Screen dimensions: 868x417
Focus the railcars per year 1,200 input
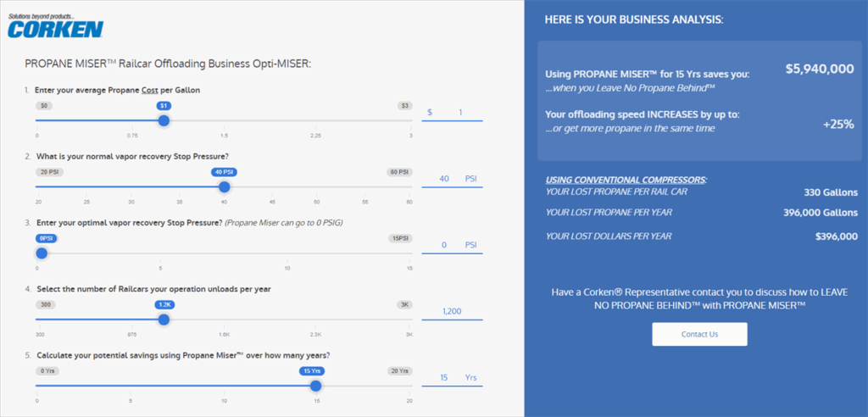[452, 311]
